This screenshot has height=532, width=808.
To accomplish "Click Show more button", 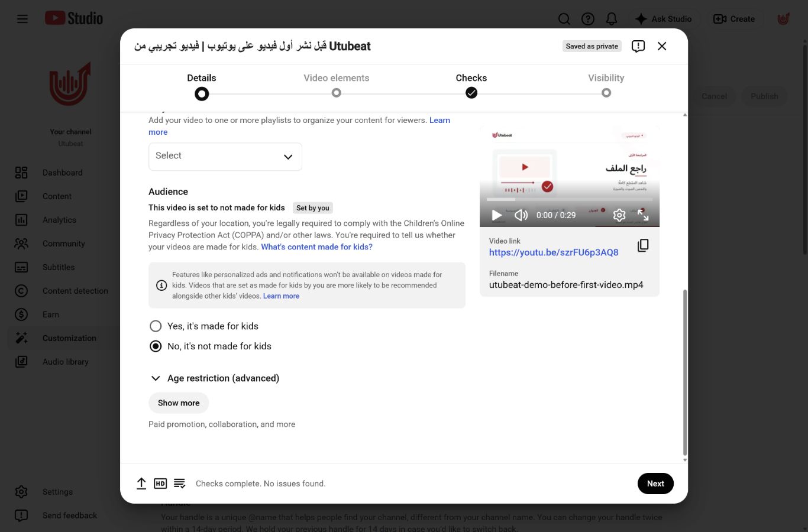I will click(x=179, y=403).
